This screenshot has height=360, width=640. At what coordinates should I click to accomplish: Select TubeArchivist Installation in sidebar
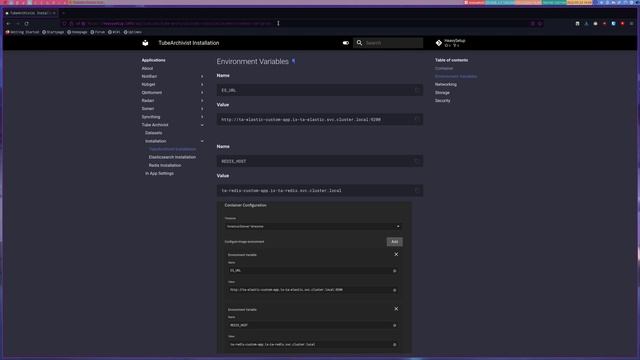click(172, 149)
